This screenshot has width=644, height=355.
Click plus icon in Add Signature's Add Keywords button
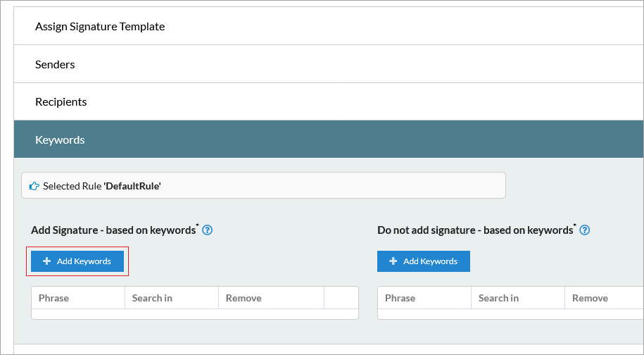click(47, 261)
